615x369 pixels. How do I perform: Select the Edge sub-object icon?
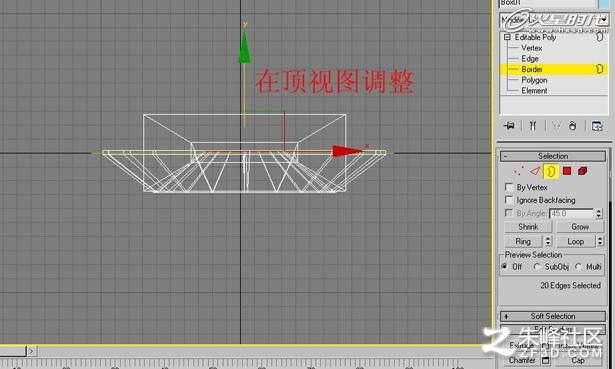coord(535,171)
